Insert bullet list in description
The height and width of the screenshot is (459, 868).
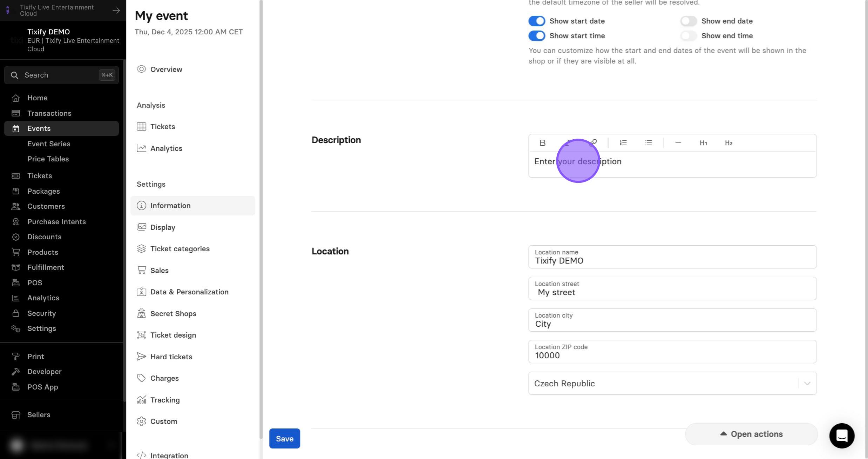click(648, 143)
